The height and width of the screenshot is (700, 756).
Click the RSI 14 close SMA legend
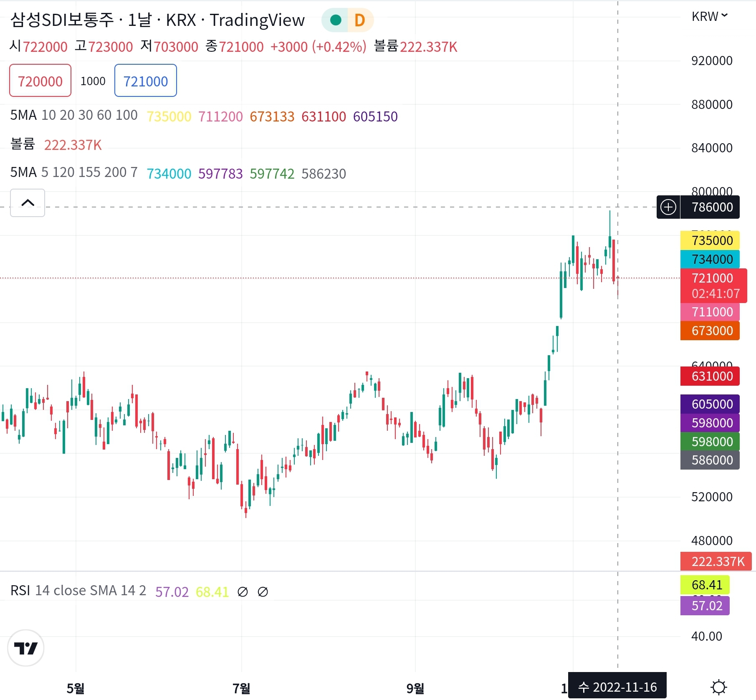(78, 591)
